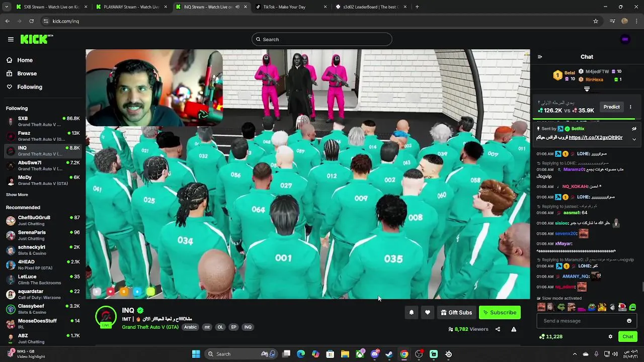The image size is (644, 362).
Task: Click the green Subscribe button
Action: tap(500, 312)
